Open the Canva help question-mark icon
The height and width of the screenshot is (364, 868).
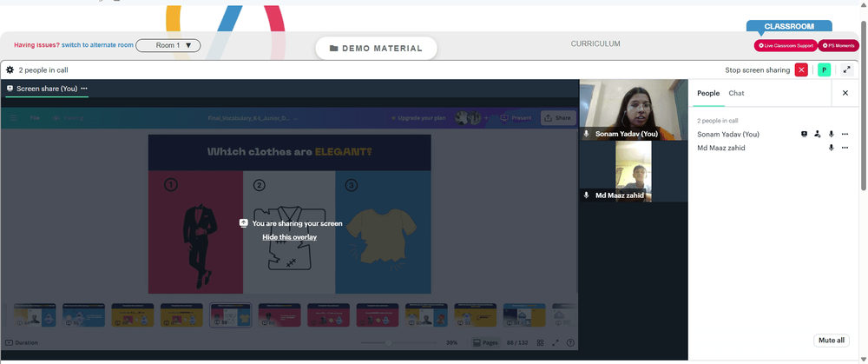[x=571, y=343]
